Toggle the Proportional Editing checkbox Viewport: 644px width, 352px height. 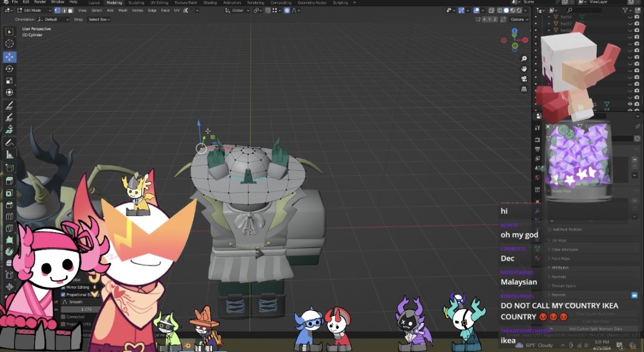pos(63,294)
